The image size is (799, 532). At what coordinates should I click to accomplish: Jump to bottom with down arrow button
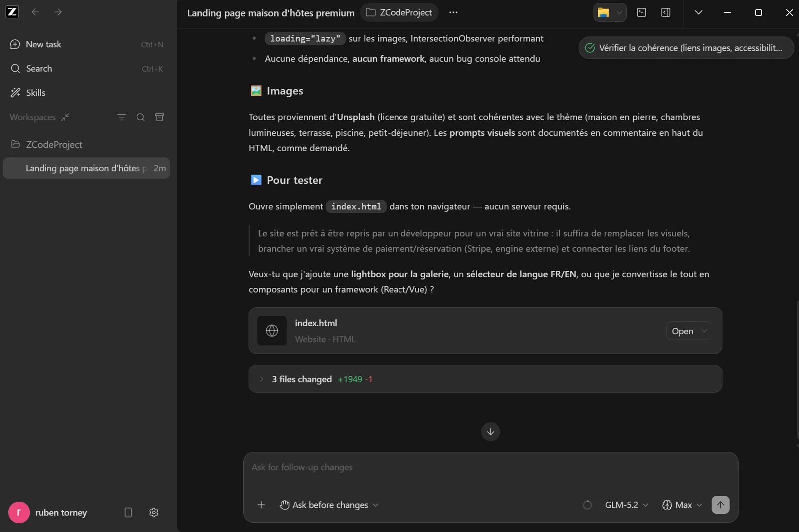click(491, 432)
